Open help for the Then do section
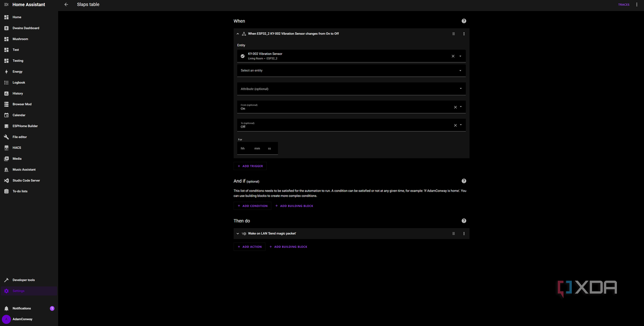 click(x=464, y=221)
